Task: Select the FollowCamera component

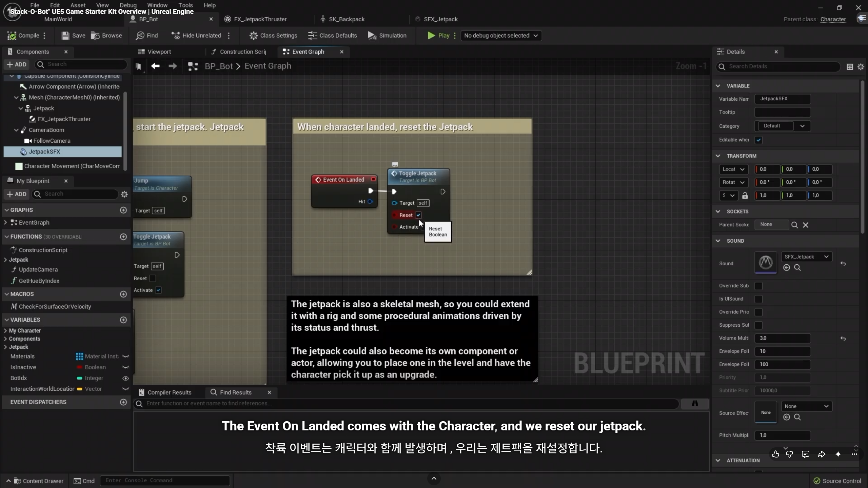Action: tap(52, 141)
